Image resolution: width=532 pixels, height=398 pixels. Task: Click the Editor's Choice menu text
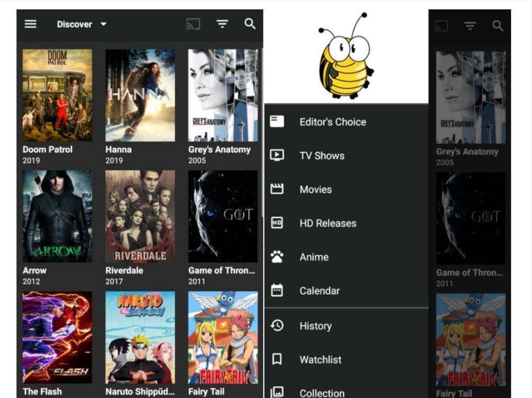click(x=333, y=121)
